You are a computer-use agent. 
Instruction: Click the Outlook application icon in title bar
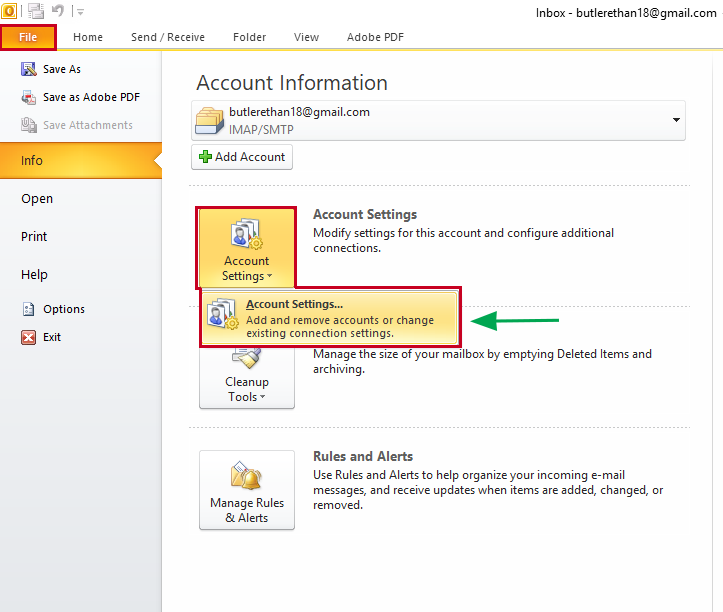pos(8,10)
